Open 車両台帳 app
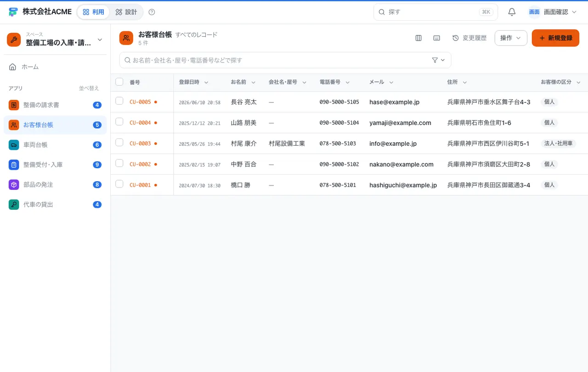Screen dimensions: 588x372 (55, 145)
